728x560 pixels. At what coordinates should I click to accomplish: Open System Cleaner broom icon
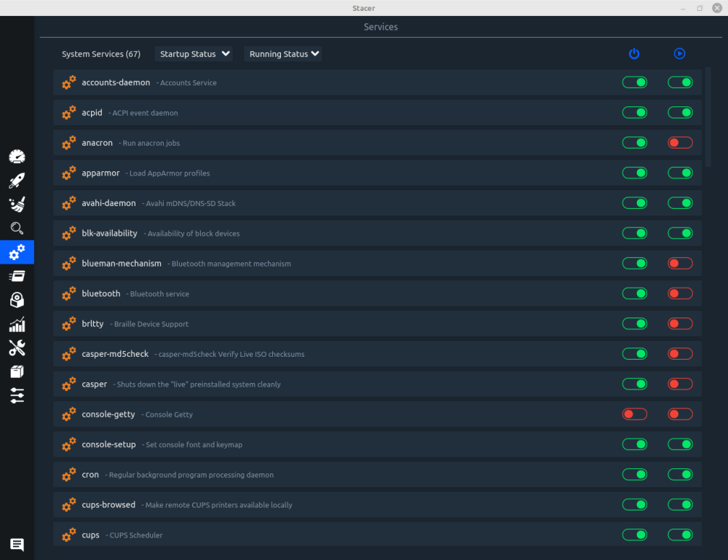17,205
